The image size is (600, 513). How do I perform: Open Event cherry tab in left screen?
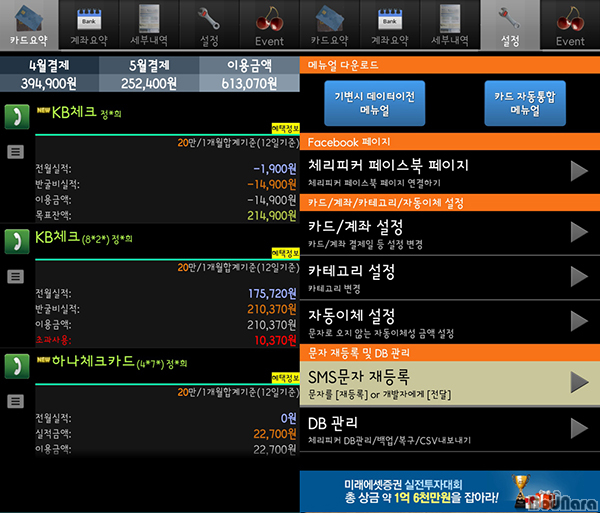(269, 25)
